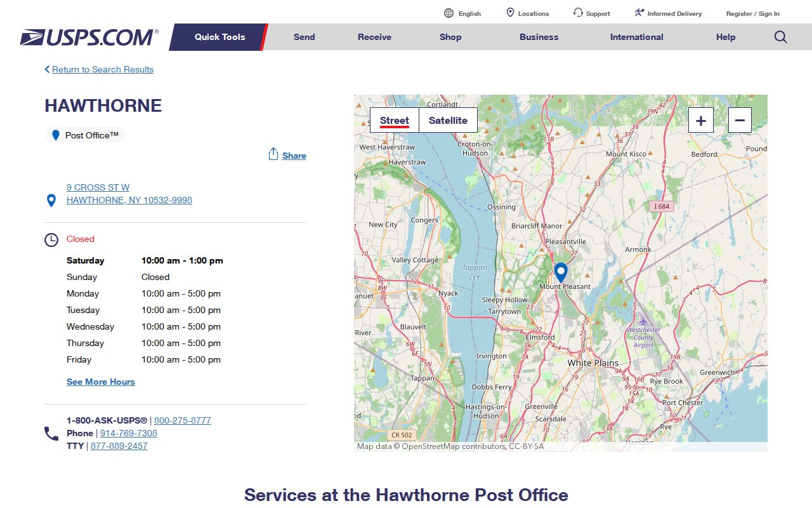812x508 pixels.
Task: Click the Post Office pin badge icon
Action: coord(56,135)
